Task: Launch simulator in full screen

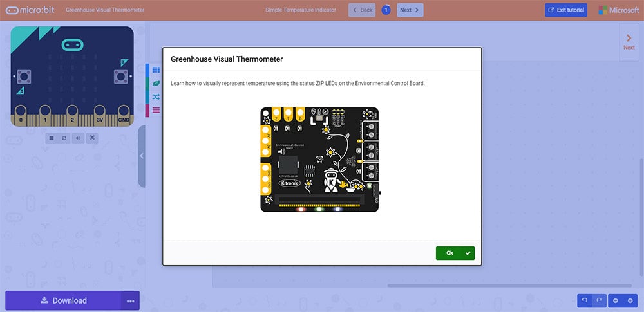Action: click(x=92, y=138)
